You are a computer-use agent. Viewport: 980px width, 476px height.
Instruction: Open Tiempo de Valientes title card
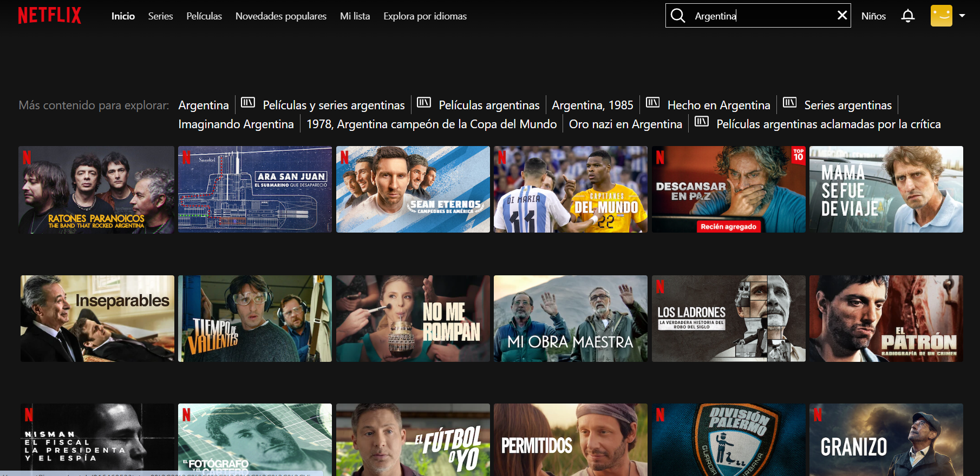click(x=255, y=319)
